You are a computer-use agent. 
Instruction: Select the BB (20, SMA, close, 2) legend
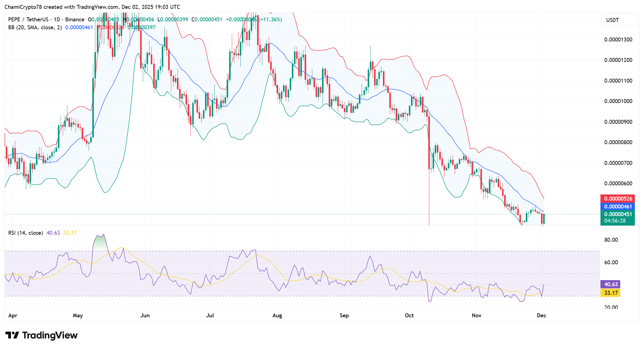tap(35, 27)
